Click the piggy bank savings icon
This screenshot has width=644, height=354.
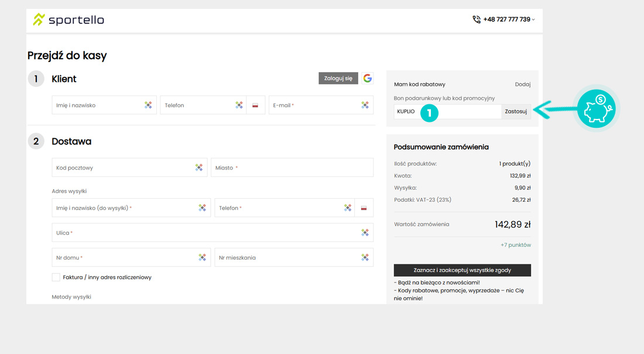(597, 108)
